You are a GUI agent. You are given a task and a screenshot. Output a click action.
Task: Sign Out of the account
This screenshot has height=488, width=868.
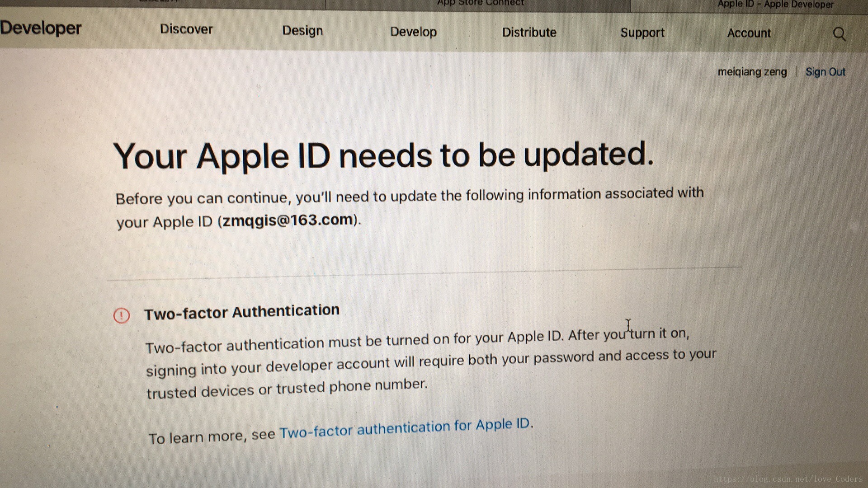[825, 72]
